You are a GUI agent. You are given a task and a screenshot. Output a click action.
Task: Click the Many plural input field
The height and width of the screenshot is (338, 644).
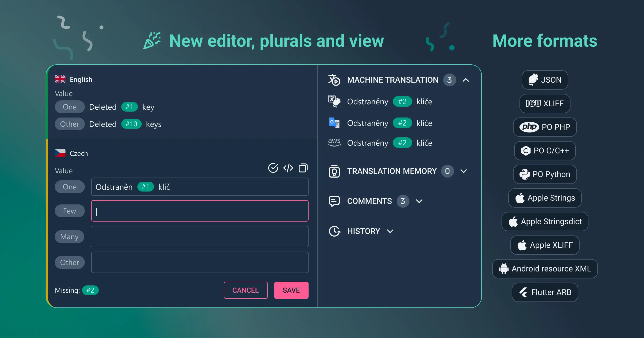tap(200, 237)
